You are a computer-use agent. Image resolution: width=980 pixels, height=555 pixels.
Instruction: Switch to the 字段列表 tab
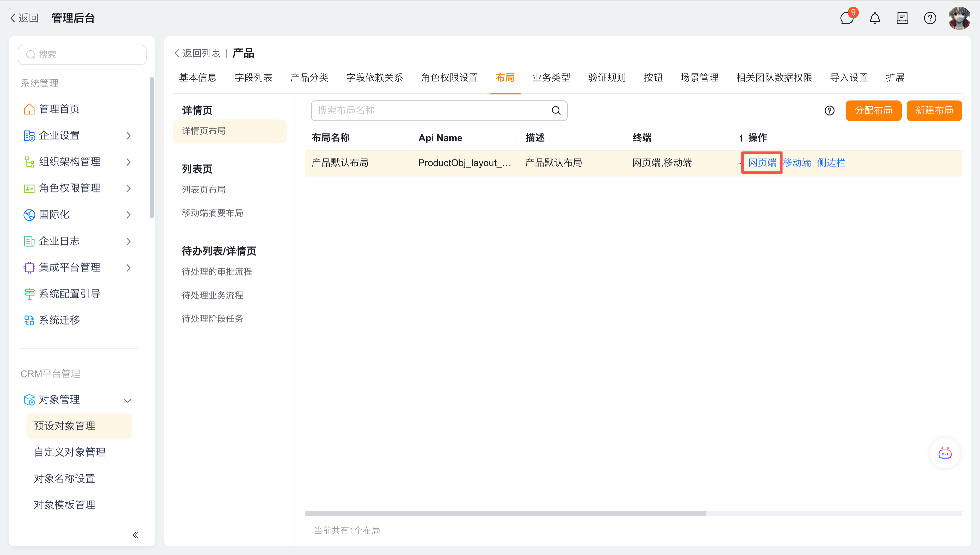click(x=254, y=78)
